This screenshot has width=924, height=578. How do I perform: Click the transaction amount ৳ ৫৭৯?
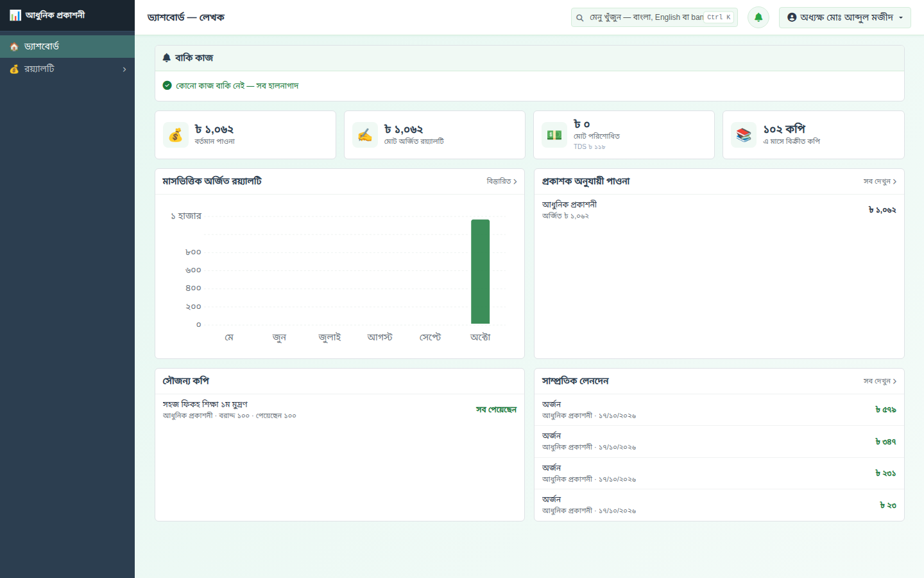tap(886, 410)
